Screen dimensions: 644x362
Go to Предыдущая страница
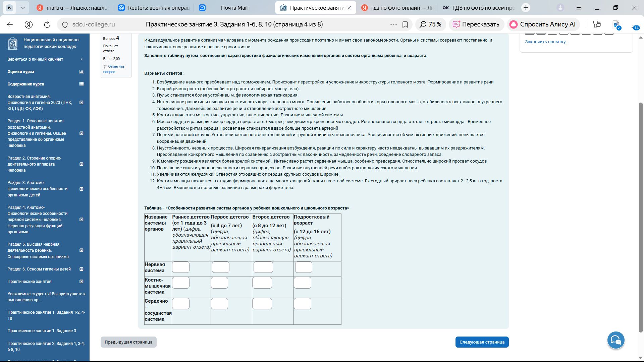coord(128,342)
